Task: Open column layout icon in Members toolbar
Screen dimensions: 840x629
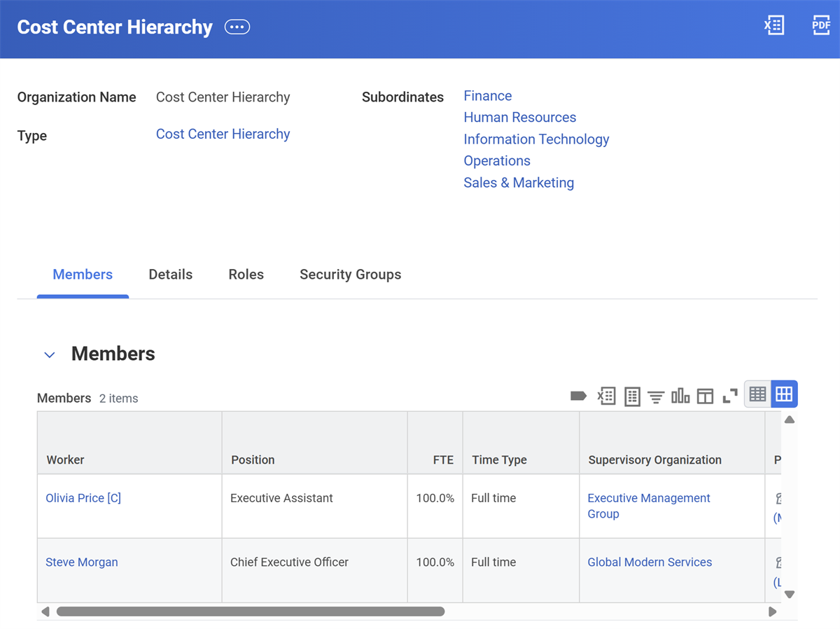Action: pos(705,396)
